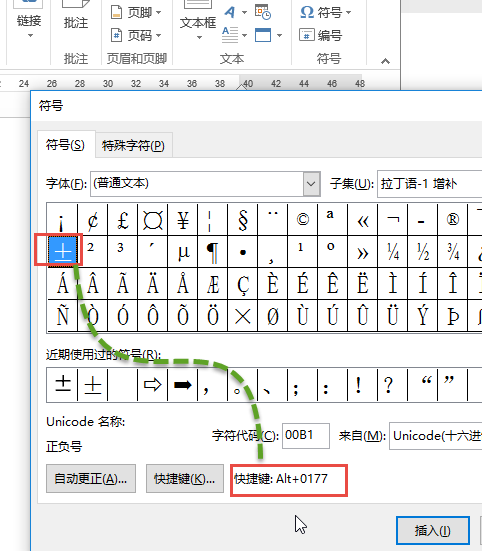
Task: Open the 符号 Omega symbol menu
Action: pyautogui.click(x=326, y=13)
